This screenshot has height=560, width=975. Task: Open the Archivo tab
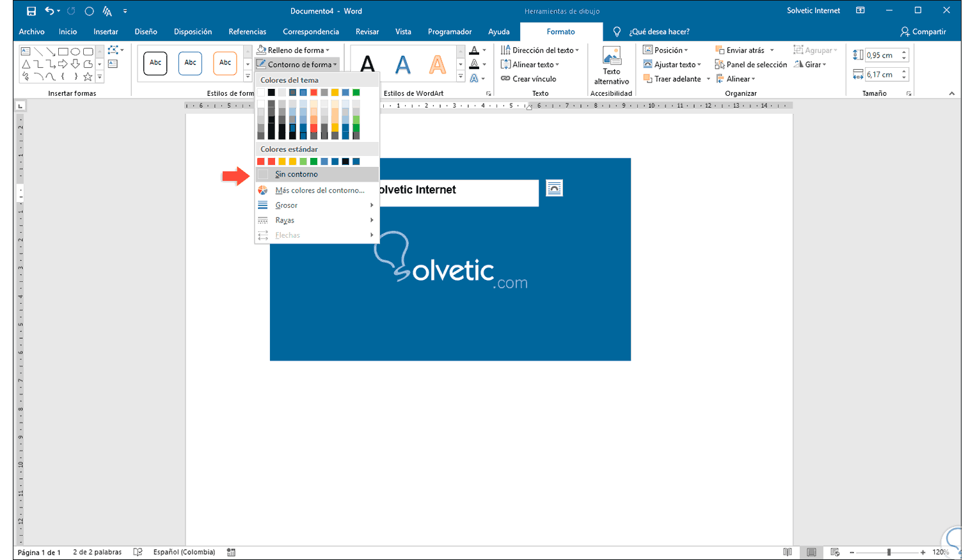[32, 31]
